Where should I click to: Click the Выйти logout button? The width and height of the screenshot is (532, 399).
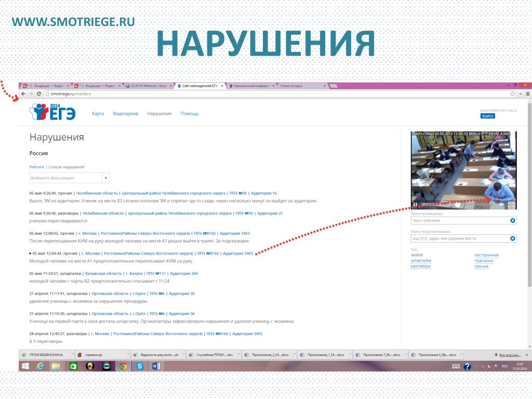(x=487, y=116)
